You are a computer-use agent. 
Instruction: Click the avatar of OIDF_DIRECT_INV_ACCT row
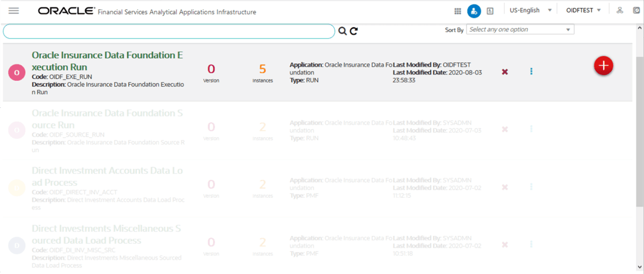[17, 187]
